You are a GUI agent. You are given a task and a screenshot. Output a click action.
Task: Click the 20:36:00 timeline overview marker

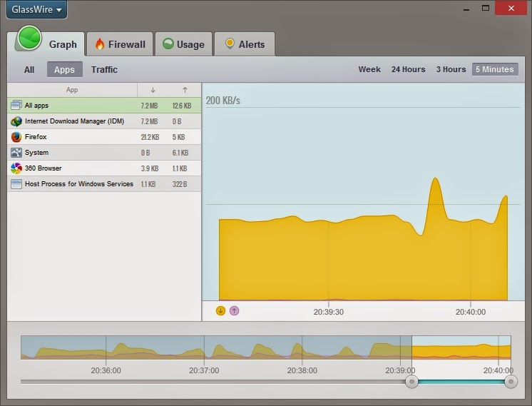pyautogui.click(x=106, y=370)
